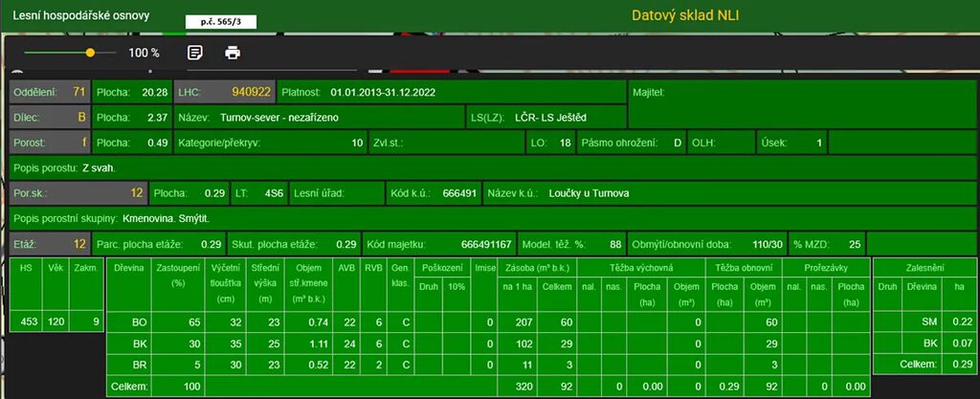The height and width of the screenshot is (399, 980).
Task: Select the BR tree species row
Action: (139, 365)
